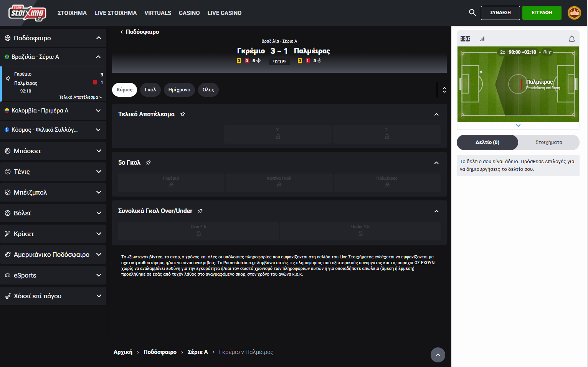This screenshot has width=588, height=367.
Task: Enable match notifications bell icon
Action: 572,39
